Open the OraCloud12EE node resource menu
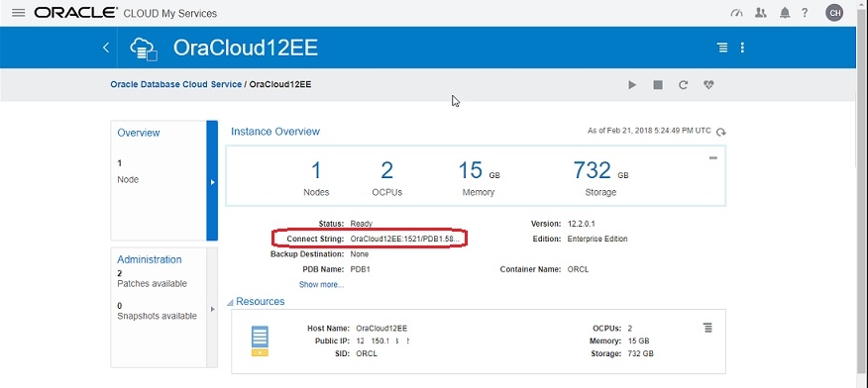Screen dimensions: 868x388 tap(707, 328)
